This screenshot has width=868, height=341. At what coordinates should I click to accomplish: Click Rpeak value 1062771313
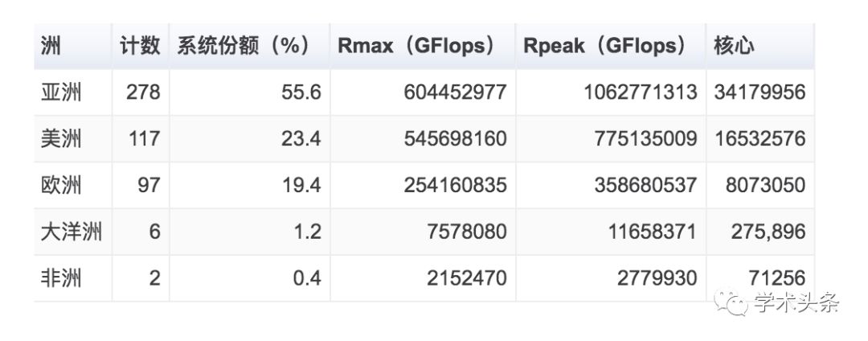point(640,92)
